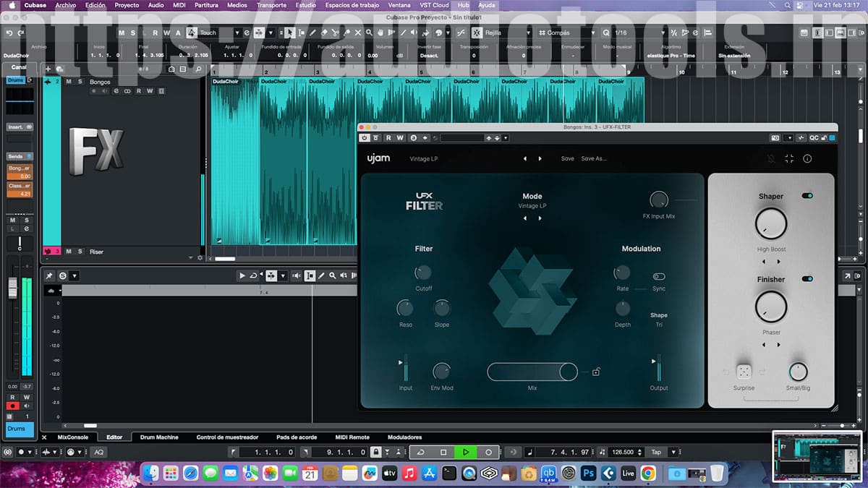Open the Archivo menu
This screenshot has height=488, width=868.
click(65, 5)
